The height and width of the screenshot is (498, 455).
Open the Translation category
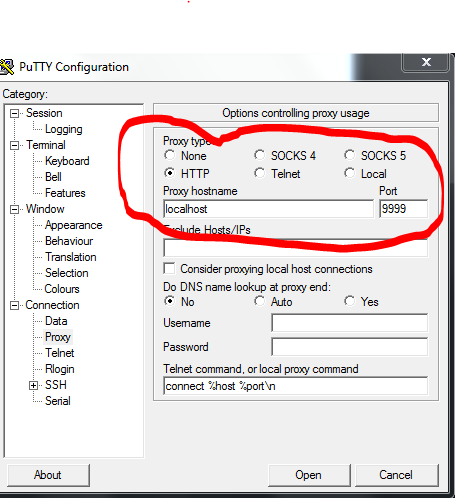coord(71,257)
